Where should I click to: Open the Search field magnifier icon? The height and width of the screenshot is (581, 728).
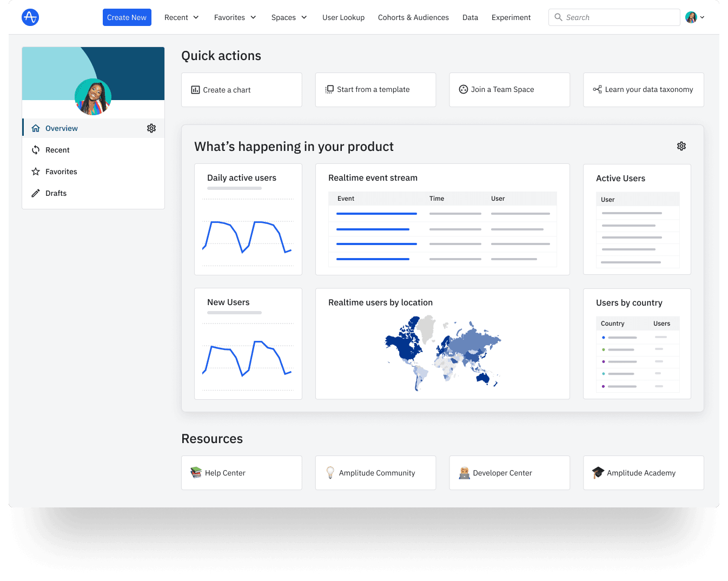point(558,17)
